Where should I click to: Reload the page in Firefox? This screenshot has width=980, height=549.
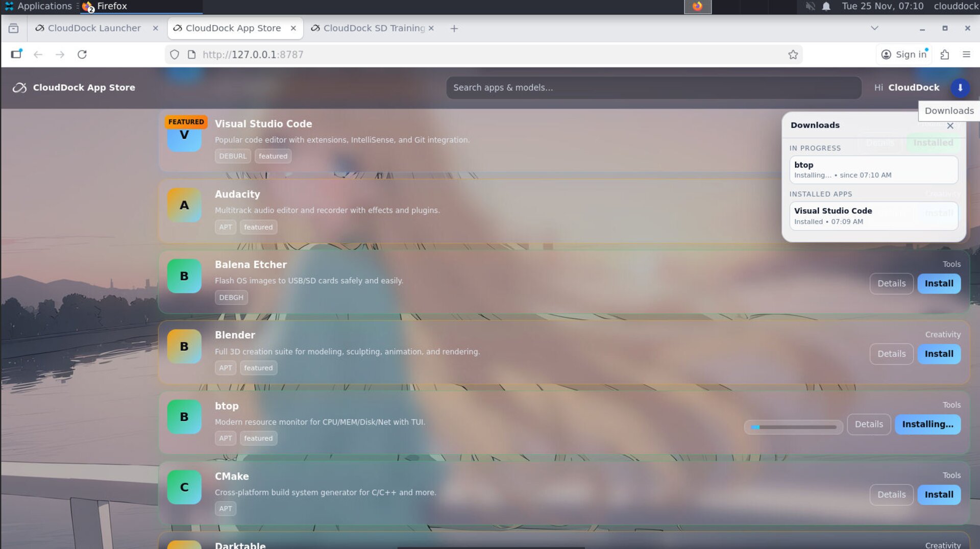[82, 55]
